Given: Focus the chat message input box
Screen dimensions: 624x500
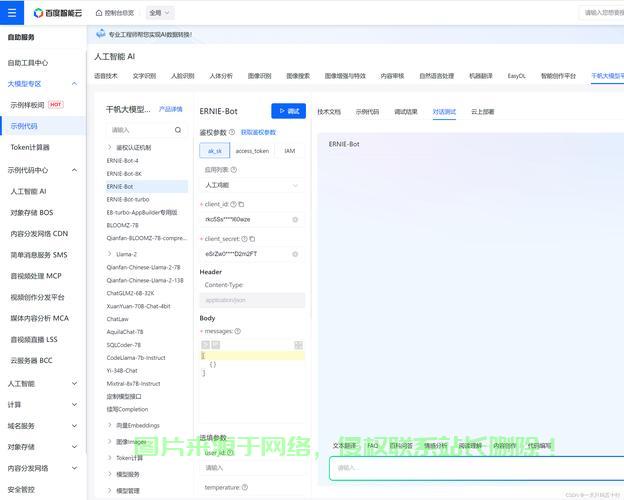Looking at the screenshot, I should [x=476, y=468].
